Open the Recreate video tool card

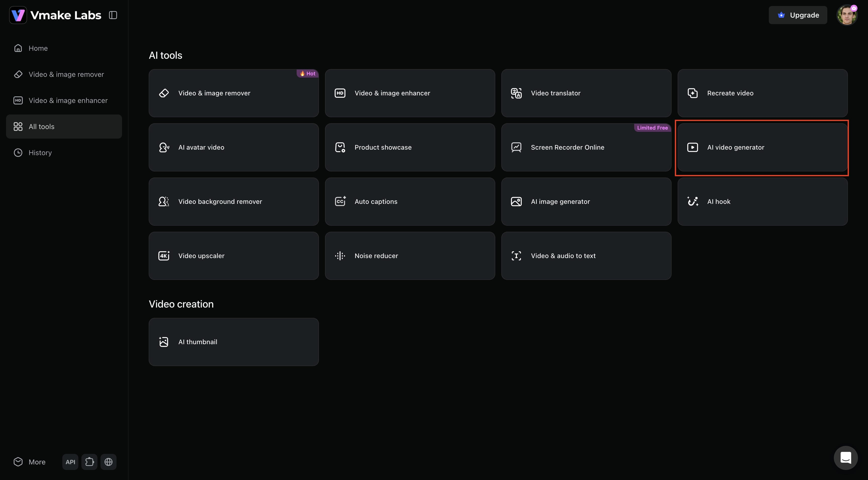762,93
